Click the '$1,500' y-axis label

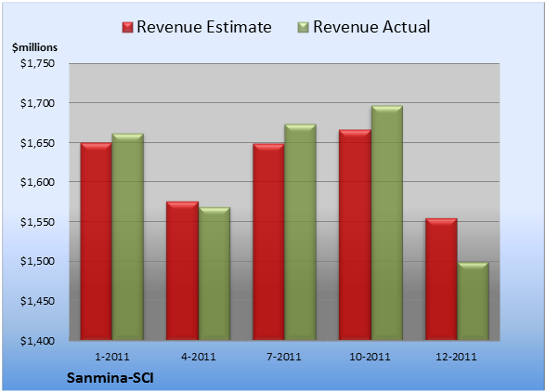point(37,261)
